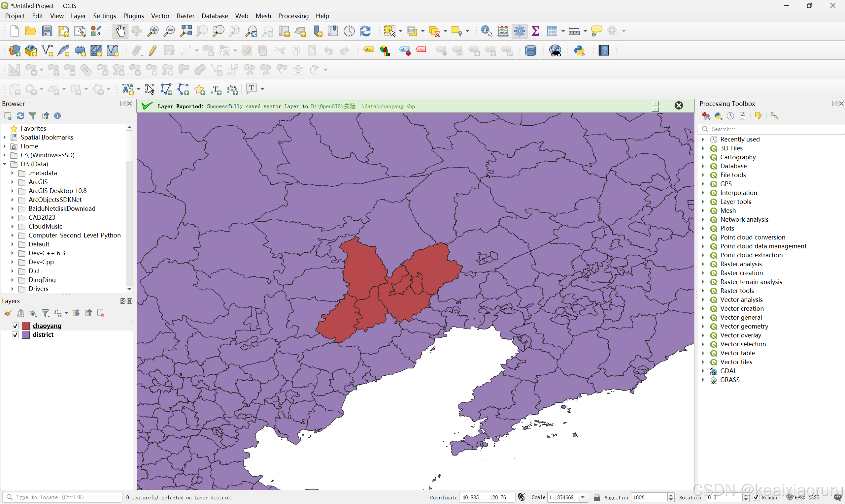The height and width of the screenshot is (504, 845).
Task: Click the red chaoyang layer color swatch
Action: click(26, 326)
